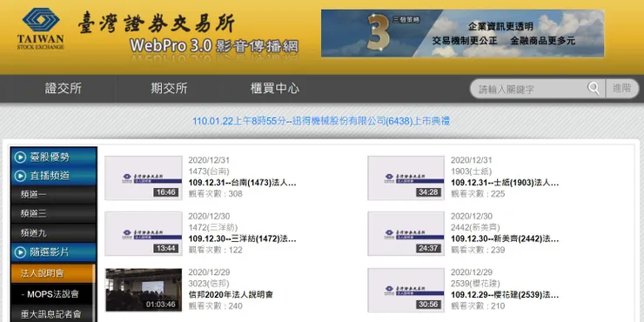
Task: Open title link 109.12.30--新美齊(2442)法
Action: pyautogui.click(x=505, y=238)
